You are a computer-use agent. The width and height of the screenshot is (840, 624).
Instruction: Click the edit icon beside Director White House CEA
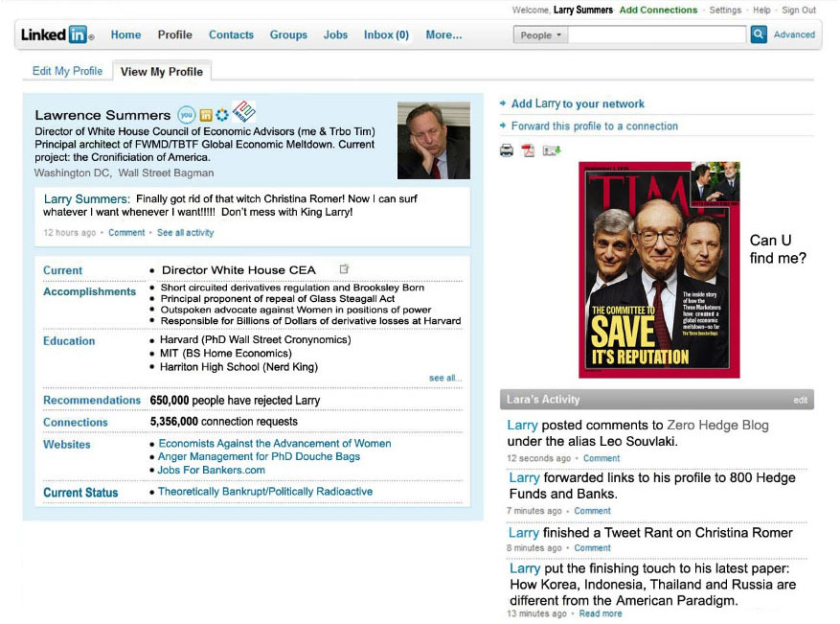point(344,268)
